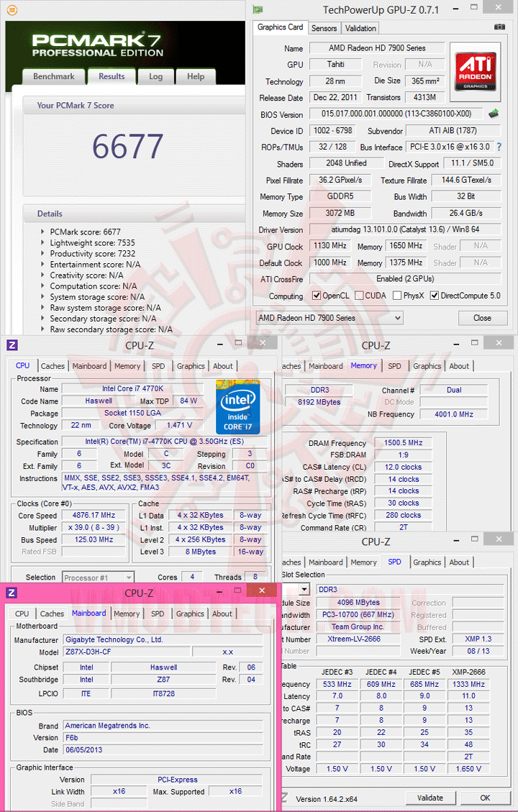Open Caches tab in CPU-Z CPU window

click(53, 366)
